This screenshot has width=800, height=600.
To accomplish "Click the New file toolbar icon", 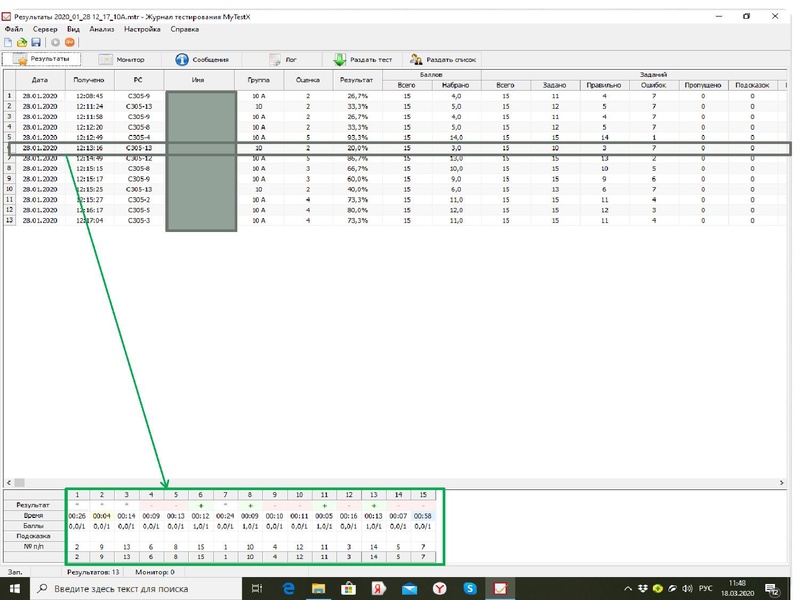I will click(8, 43).
